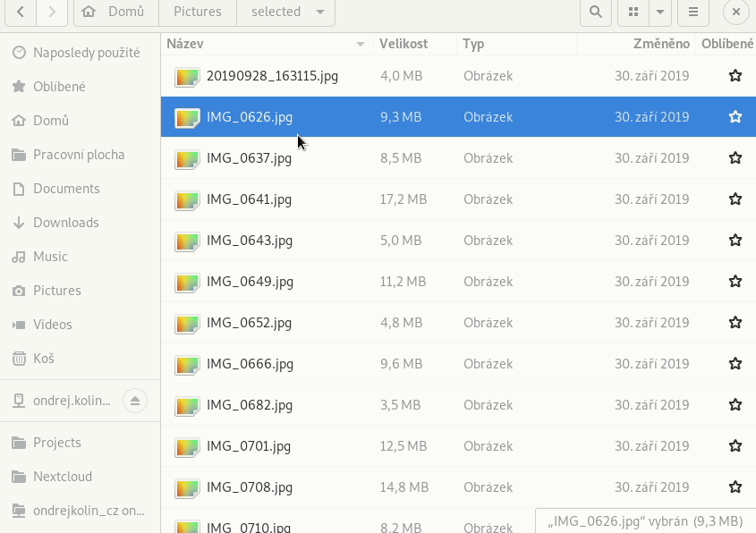756x533 pixels.
Task: Go forward with the right arrow button
Action: (x=52, y=12)
